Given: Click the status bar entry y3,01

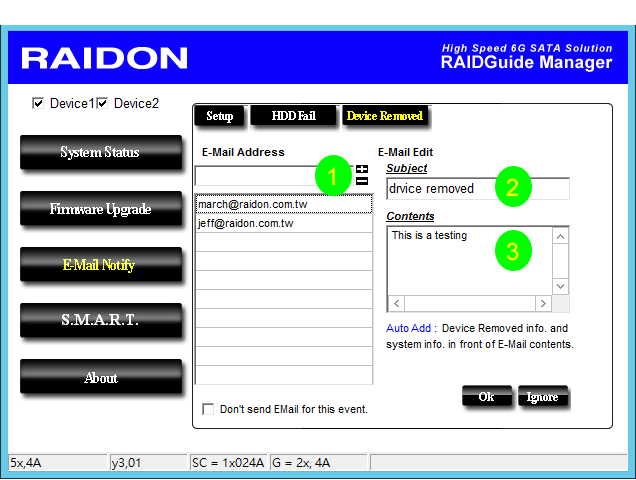Looking at the screenshot, I should [x=148, y=463].
